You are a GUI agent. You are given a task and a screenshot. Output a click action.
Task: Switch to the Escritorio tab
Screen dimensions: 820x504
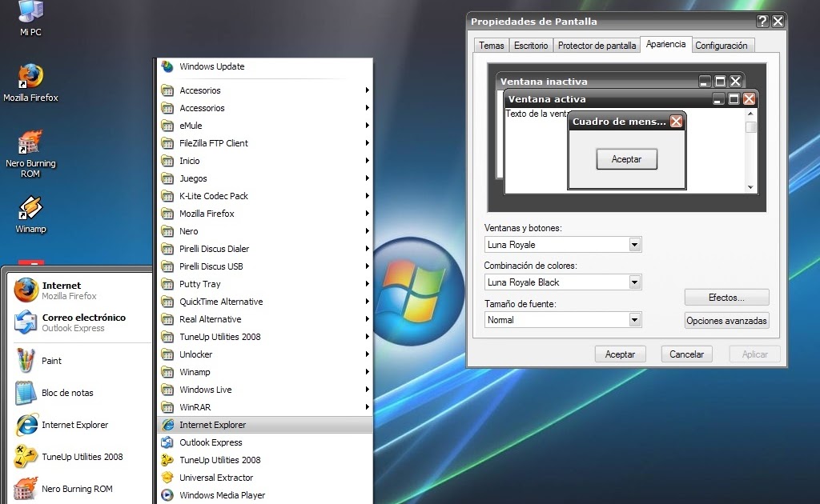click(x=531, y=46)
